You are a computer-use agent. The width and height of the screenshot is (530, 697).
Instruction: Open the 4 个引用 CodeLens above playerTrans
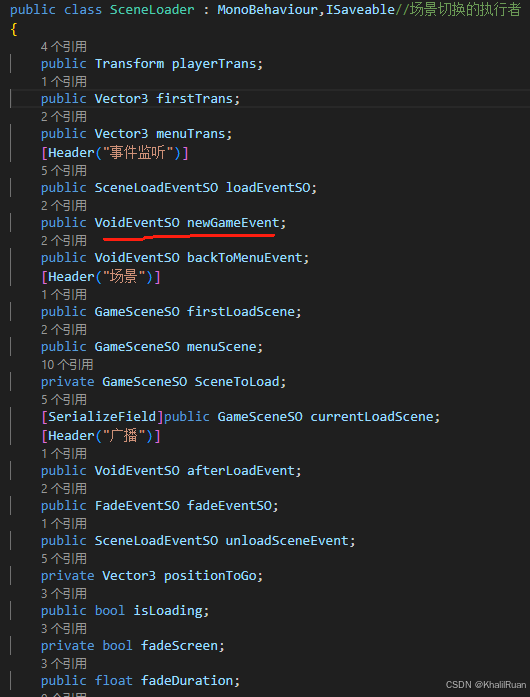click(64, 47)
